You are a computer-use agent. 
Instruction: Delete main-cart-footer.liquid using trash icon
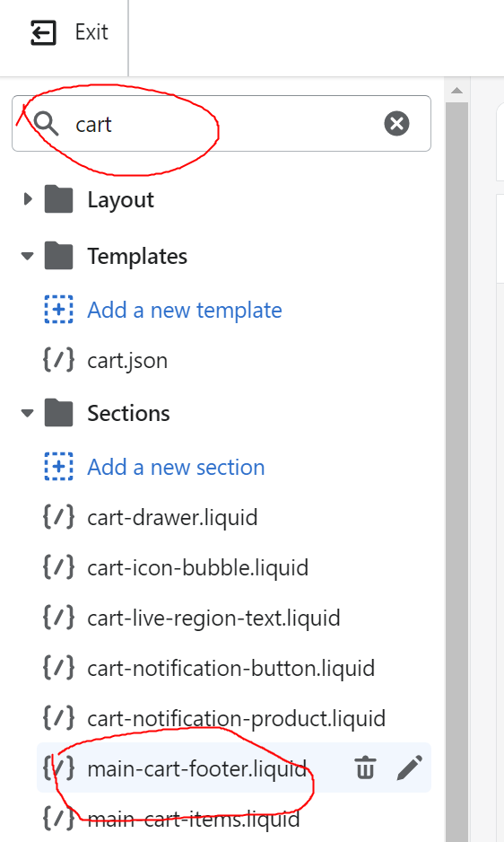[366, 767]
